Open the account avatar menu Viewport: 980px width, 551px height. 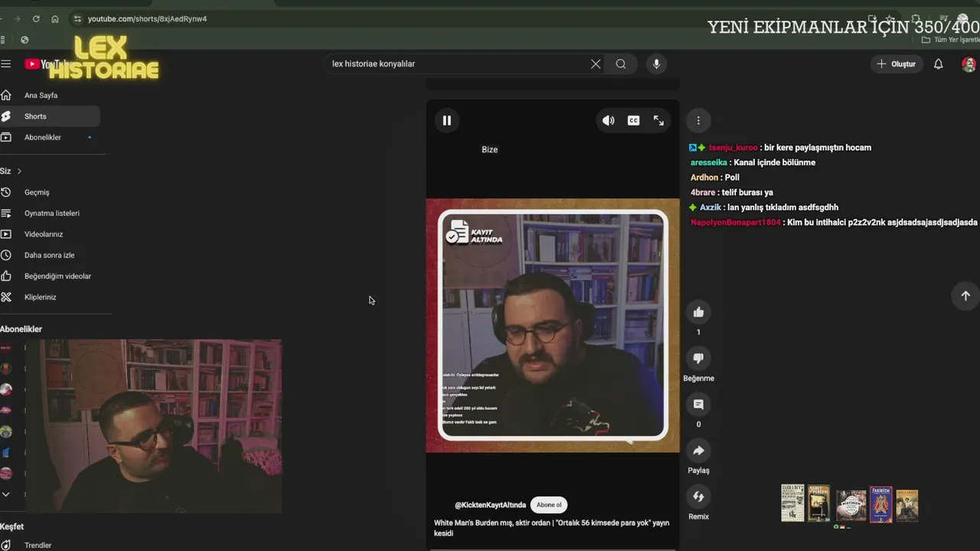tap(969, 64)
